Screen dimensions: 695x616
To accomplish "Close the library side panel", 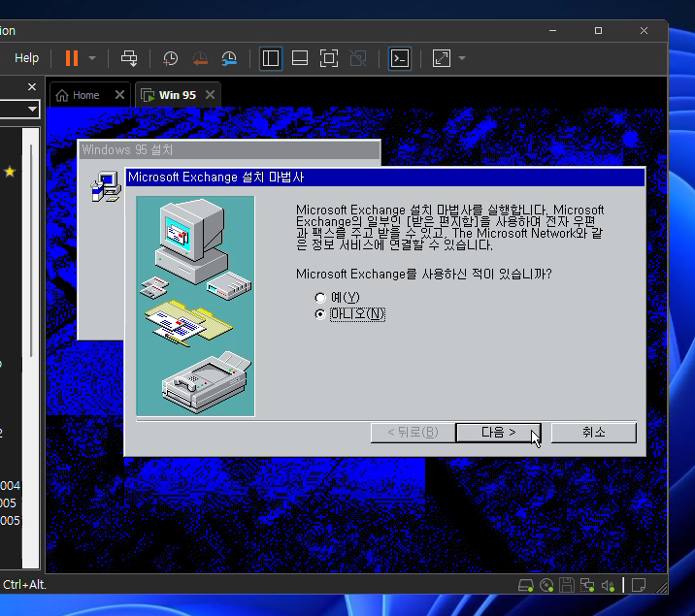I will pyautogui.click(x=32, y=86).
